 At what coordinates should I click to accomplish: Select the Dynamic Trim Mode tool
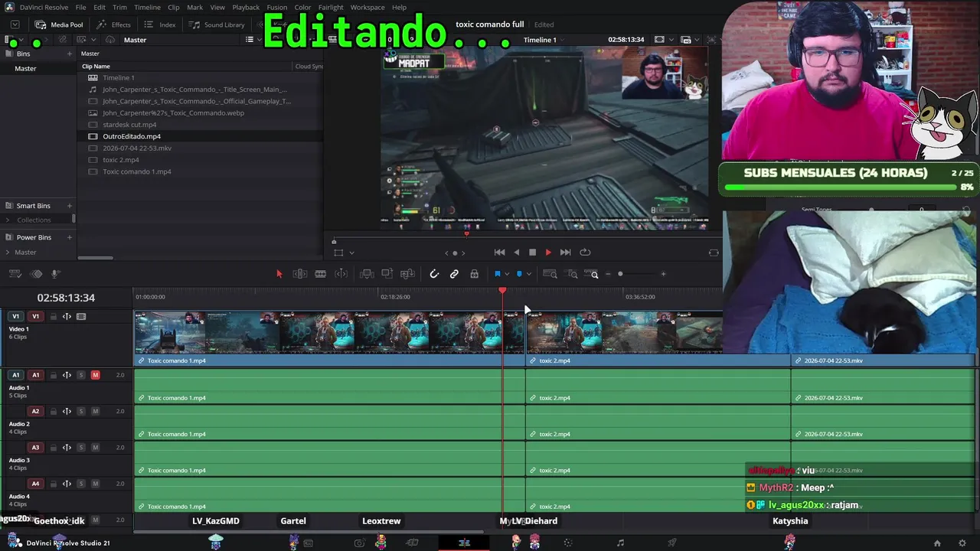tap(341, 274)
